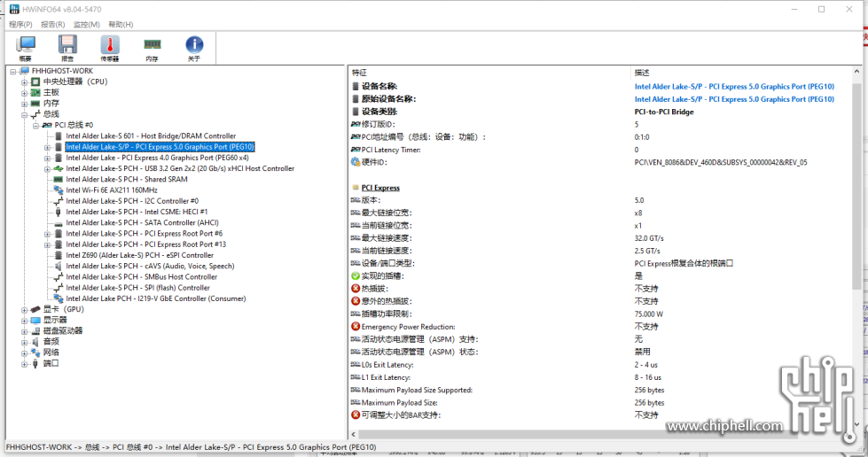Viewport: 868px width, 457px height.
Task: Expand the 显示器 tree node
Action: [24, 321]
